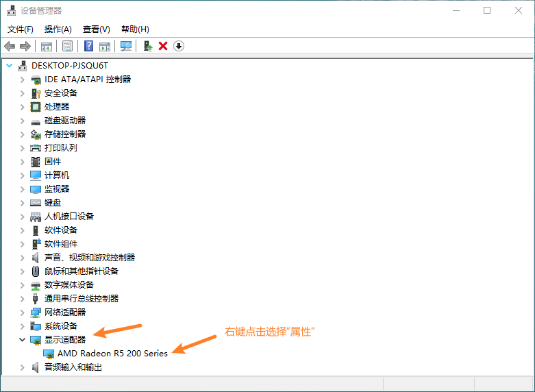Click the red X uninstall device icon
This screenshot has height=392, width=535.
click(x=163, y=46)
